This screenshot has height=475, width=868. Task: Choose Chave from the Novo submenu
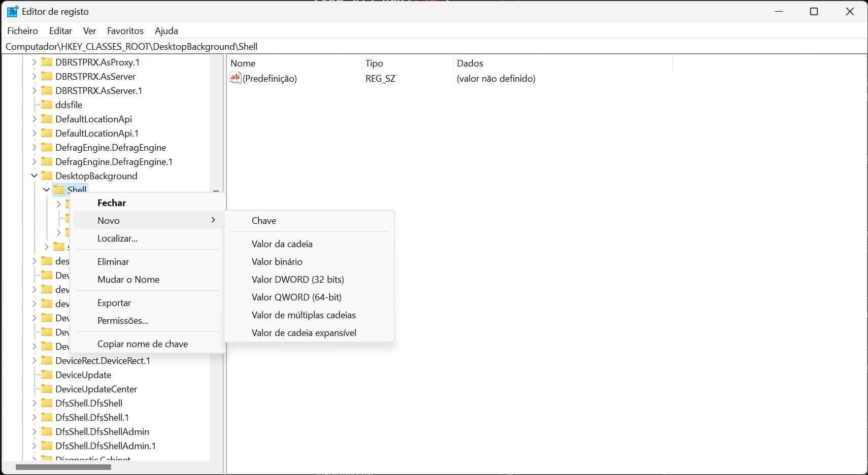point(264,221)
